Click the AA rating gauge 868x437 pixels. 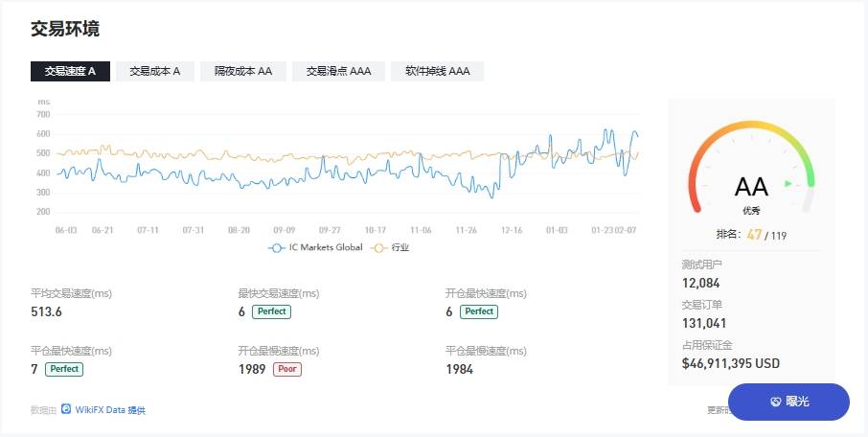coord(751,168)
